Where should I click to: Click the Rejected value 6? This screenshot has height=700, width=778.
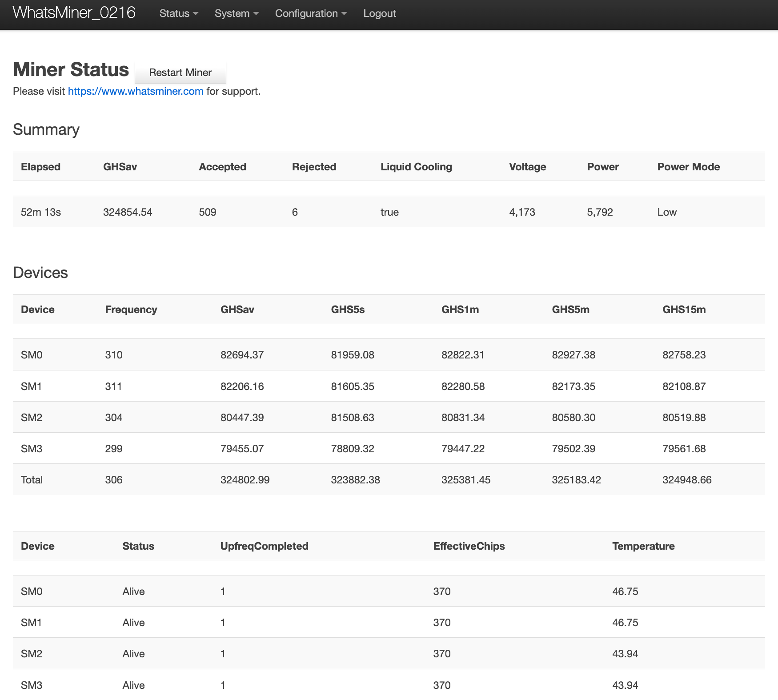(295, 212)
